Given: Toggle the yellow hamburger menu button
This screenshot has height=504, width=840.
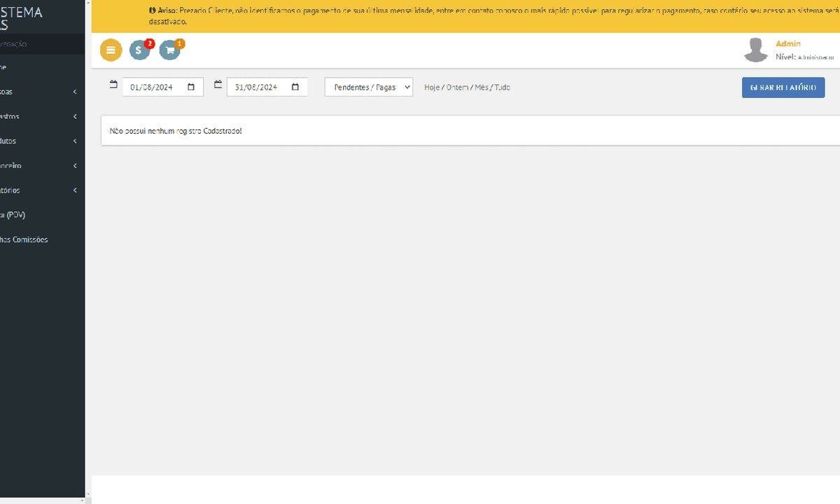Looking at the screenshot, I should tap(111, 50).
